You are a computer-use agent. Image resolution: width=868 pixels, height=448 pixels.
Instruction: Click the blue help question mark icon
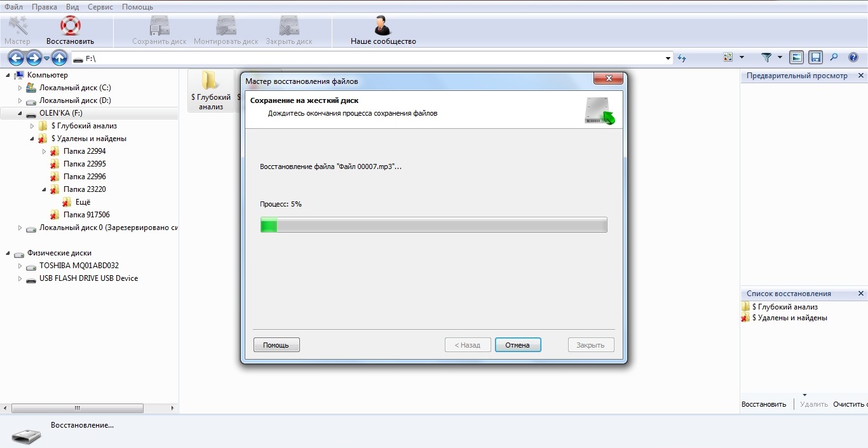tap(853, 57)
